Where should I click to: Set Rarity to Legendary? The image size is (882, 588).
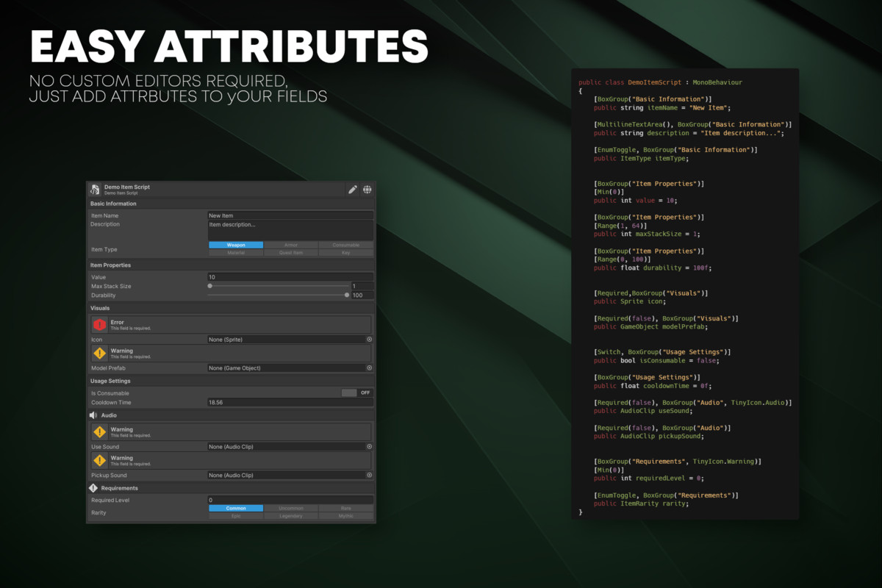(x=291, y=516)
